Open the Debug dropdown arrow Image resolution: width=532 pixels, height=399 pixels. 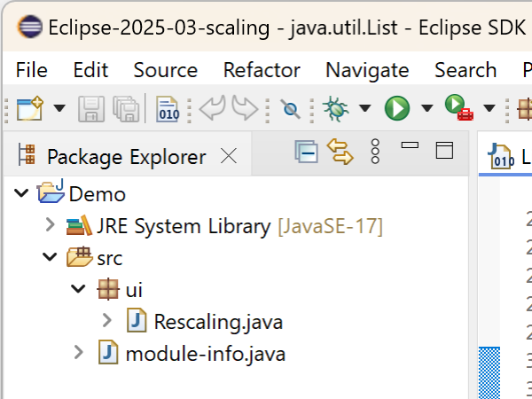coord(365,108)
